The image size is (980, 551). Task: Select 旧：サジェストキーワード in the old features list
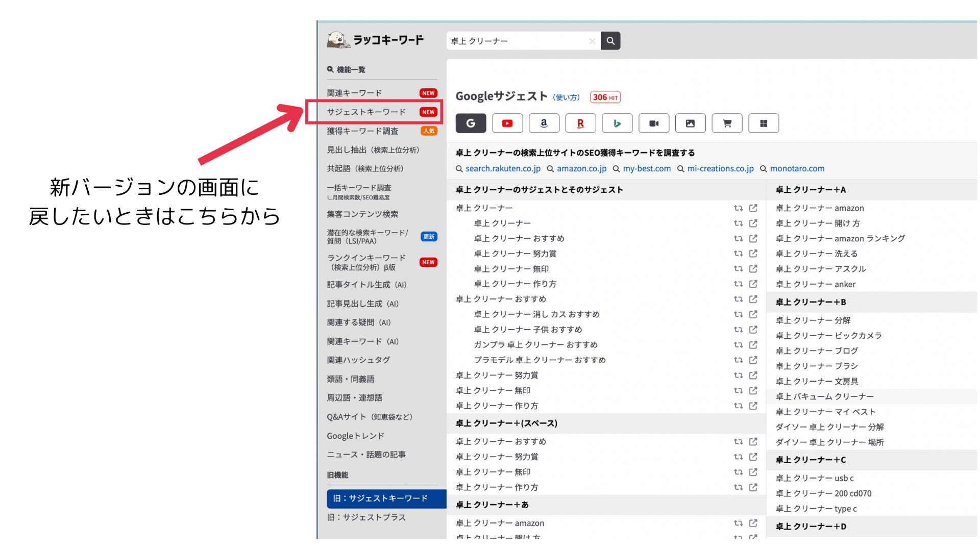pyautogui.click(x=386, y=498)
